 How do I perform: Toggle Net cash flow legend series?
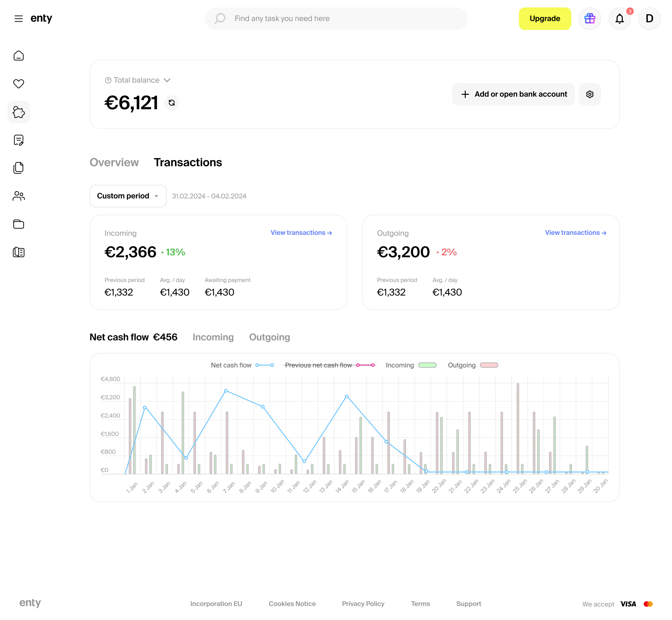coord(242,365)
